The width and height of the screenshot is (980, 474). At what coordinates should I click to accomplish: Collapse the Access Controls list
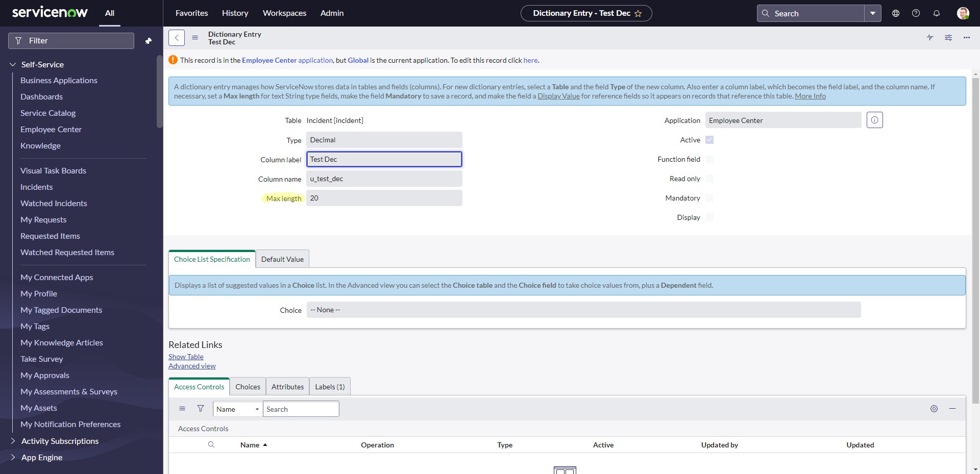point(952,409)
